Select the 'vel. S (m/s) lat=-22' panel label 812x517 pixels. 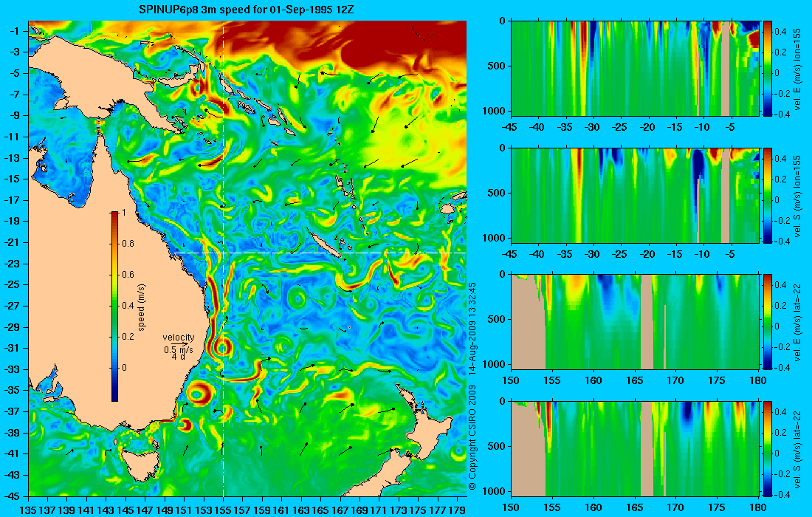pos(797,448)
